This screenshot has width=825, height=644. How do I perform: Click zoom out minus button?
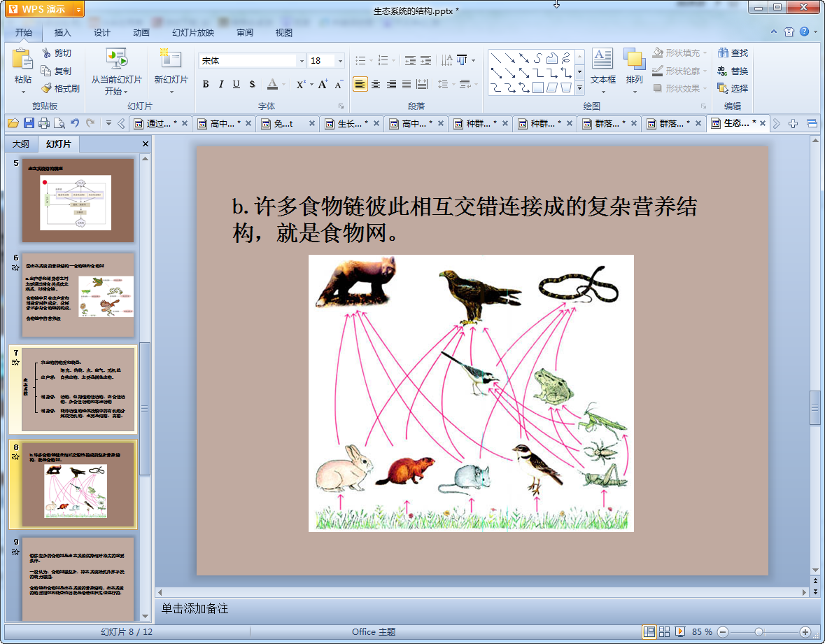coord(723,632)
